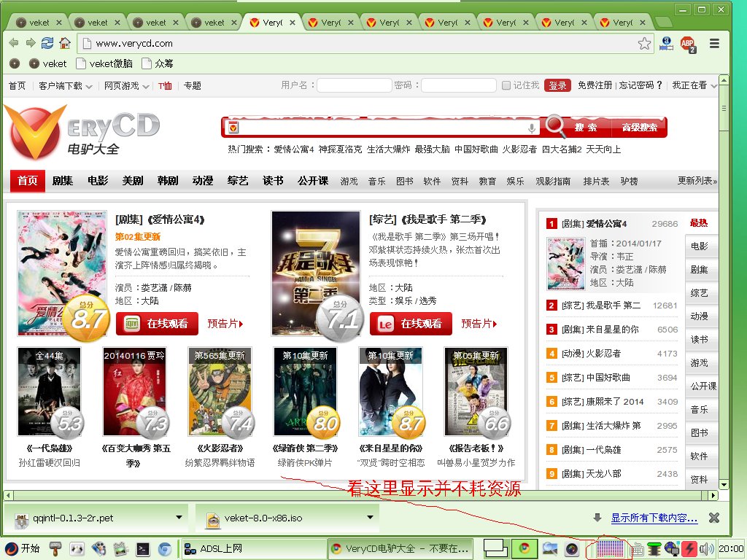Image resolution: width=747 pixels, height=560 pixels.
Task: Go back using the browser back arrow
Action: [14, 43]
